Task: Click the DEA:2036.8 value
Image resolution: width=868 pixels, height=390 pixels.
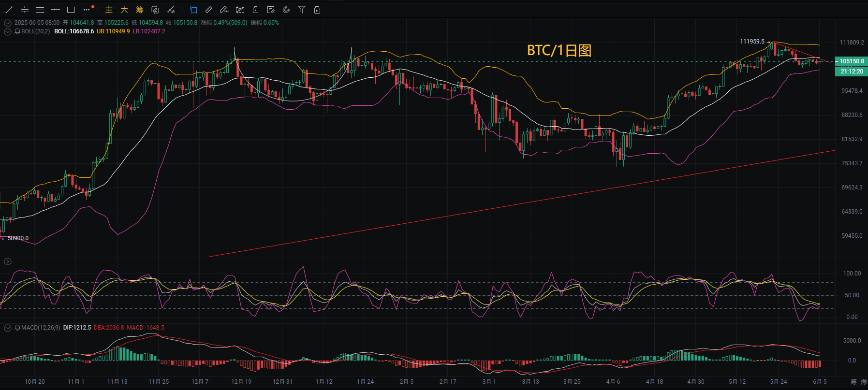Action: click(109, 328)
